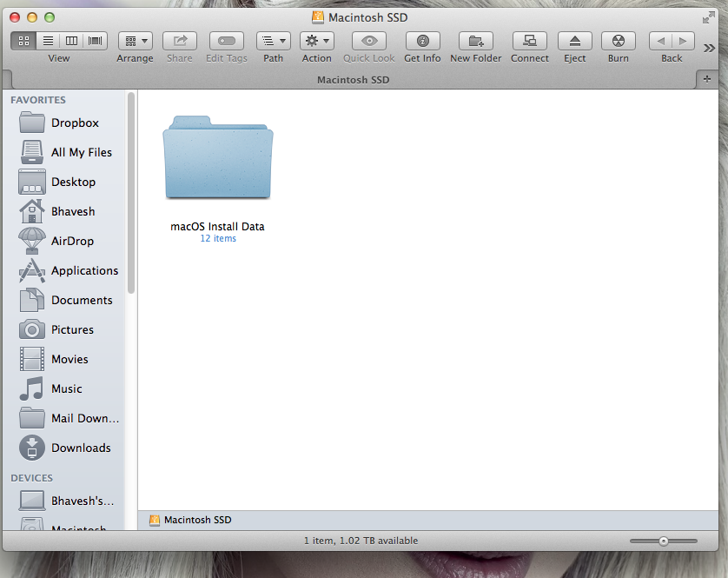Click the '12 items' text
The height and width of the screenshot is (578, 728).
pyautogui.click(x=218, y=238)
